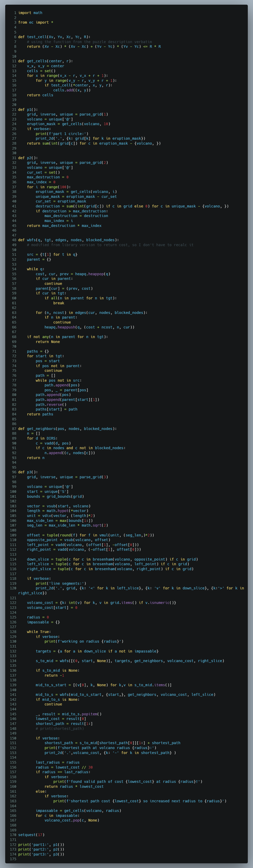Click the 'max_index = i' assignment
This screenshot has height=868, width=253.
(58, 221)
